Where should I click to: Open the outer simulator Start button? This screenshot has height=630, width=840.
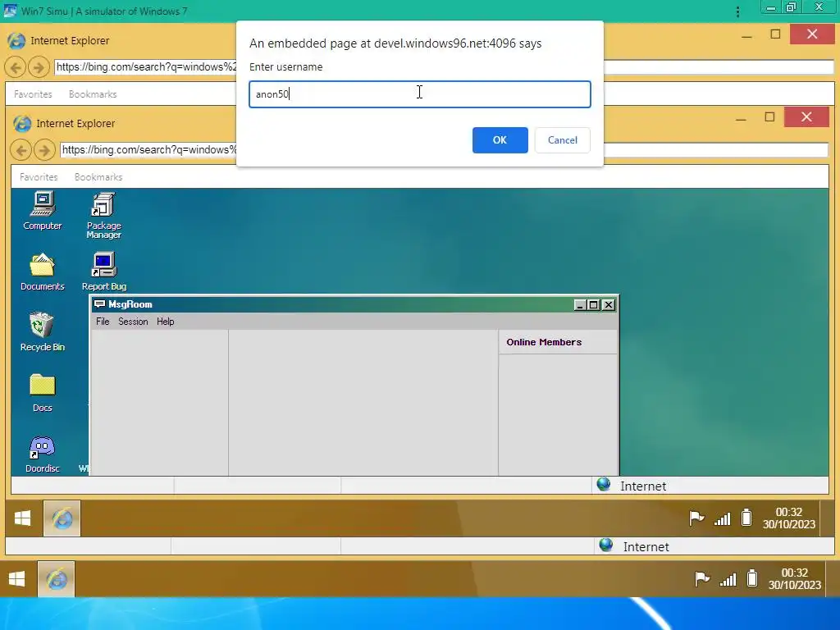(x=17, y=579)
